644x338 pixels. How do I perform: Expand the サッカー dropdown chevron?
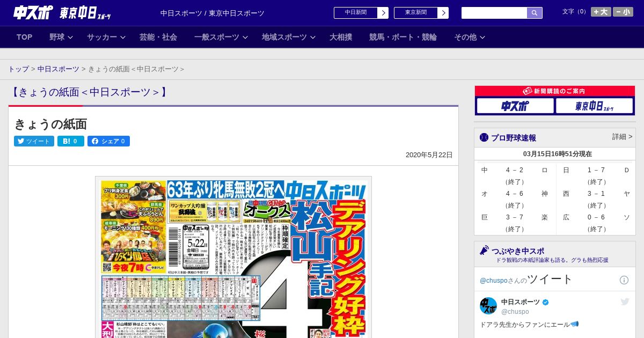coord(123,37)
